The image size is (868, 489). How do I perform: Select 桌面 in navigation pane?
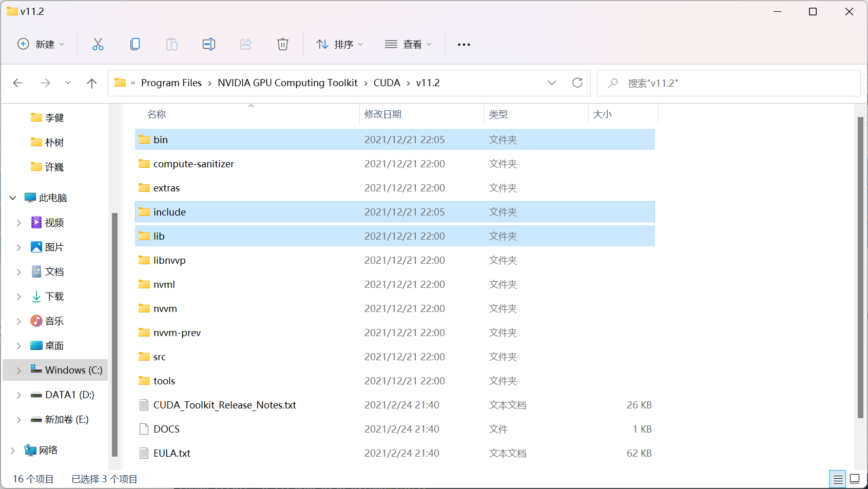pyautogui.click(x=54, y=346)
